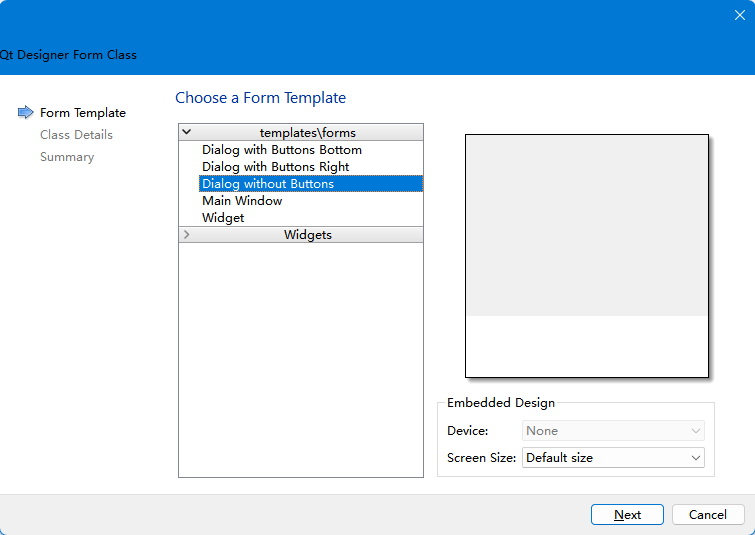755x535 pixels.
Task: Pick the Main Window template
Action: click(x=242, y=201)
